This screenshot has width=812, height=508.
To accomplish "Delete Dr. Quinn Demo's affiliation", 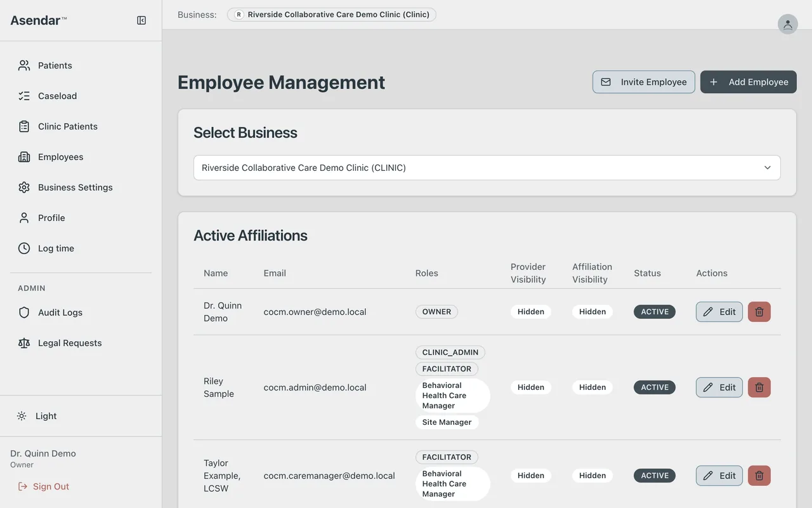I will pyautogui.click(x=759, y=312).
